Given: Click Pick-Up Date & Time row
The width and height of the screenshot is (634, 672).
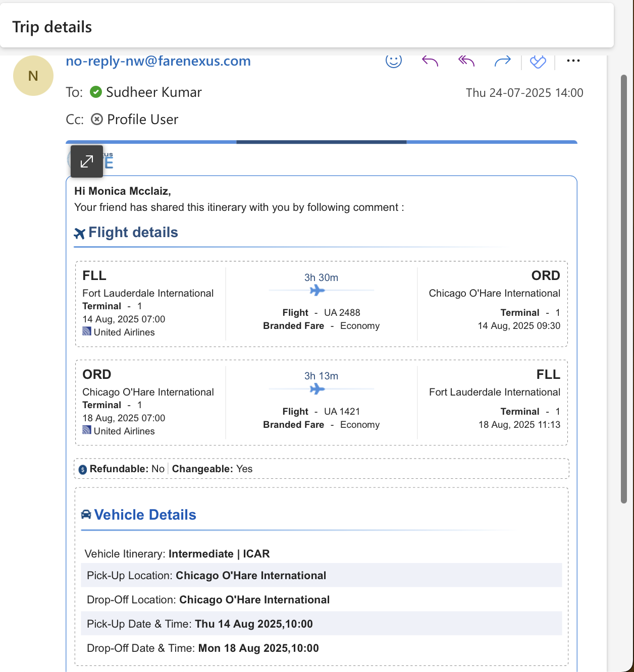Looking at the screenshot, I should pos(321,624).
